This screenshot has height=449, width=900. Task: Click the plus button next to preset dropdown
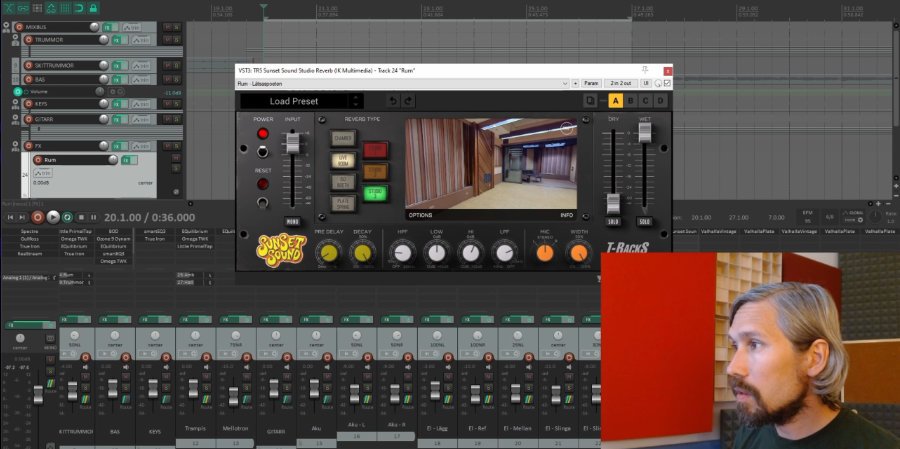click(x=575, y=83)
